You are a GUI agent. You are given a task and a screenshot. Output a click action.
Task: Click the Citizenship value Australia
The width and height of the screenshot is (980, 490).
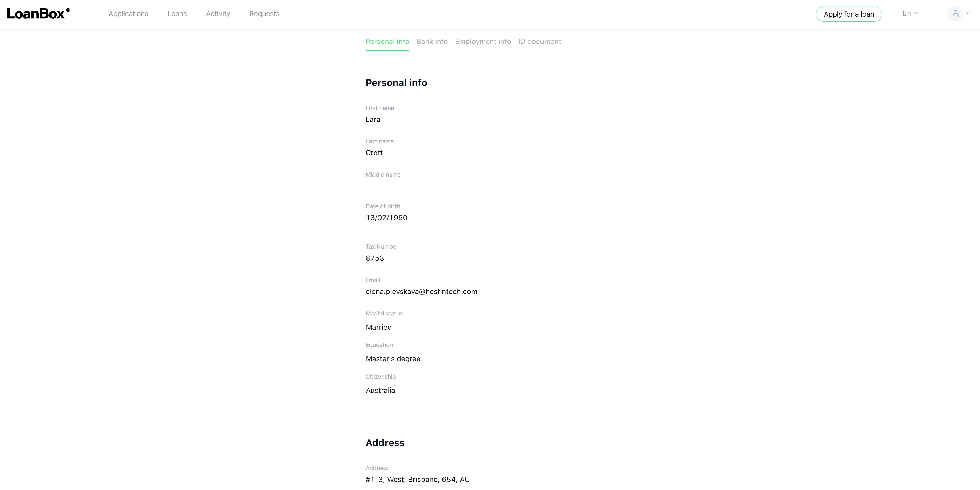[x=380, y=390]
